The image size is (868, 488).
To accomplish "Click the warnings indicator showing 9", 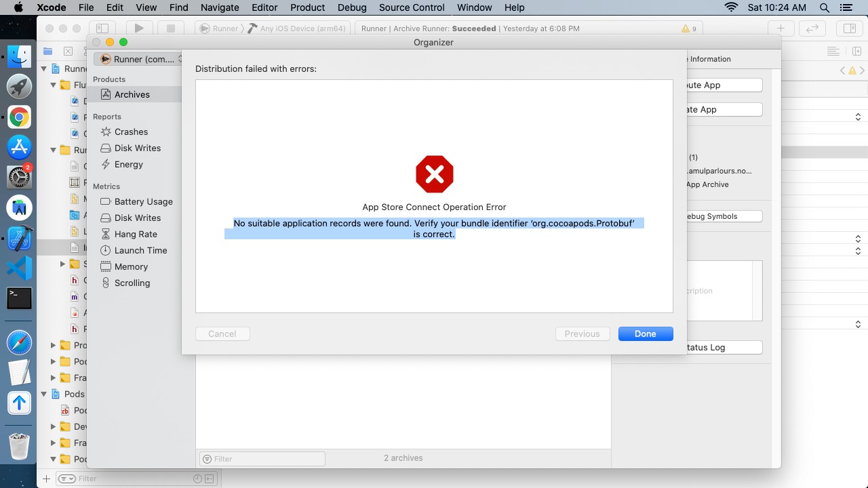I will click(x=689, y=28).
